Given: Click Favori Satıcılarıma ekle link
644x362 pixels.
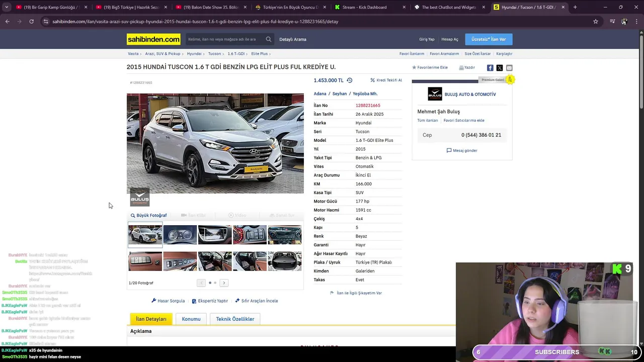Looking at the screenshot, I should tap(464, 120).
